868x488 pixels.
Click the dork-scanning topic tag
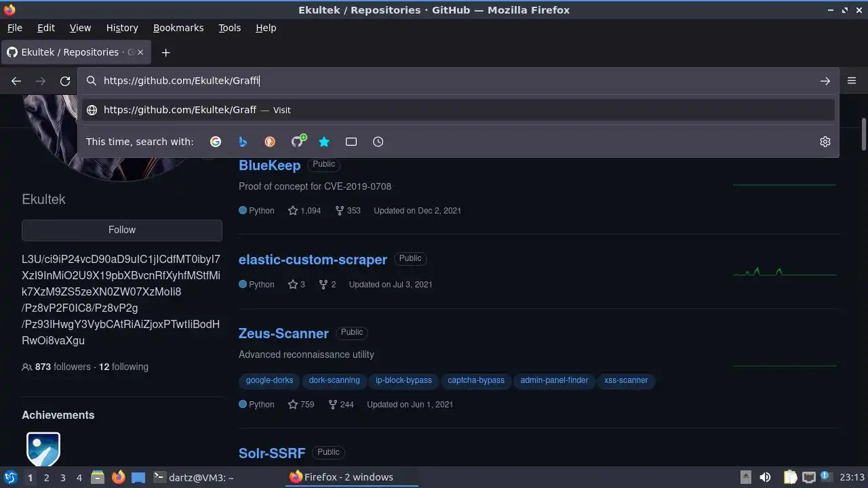click(x=334, y=380)
